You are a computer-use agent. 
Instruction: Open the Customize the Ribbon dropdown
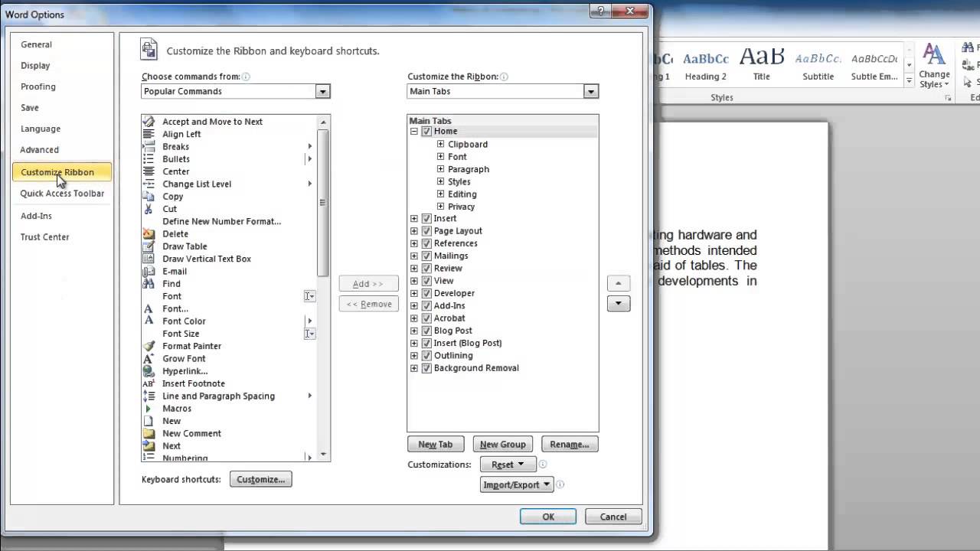tap(590, 91)
